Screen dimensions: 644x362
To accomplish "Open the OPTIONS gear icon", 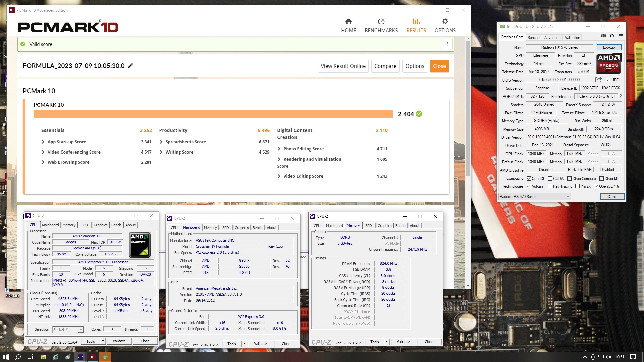I will coord(445,22).
